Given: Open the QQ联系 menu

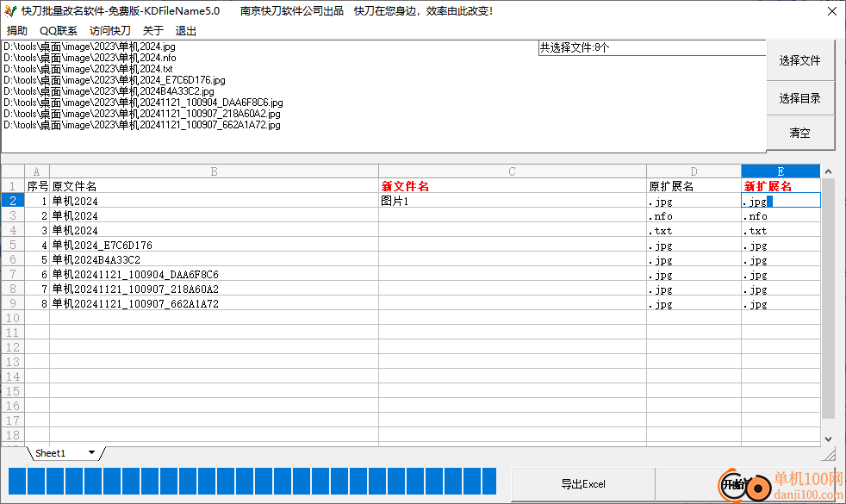Looking at the screenshot, I should [59, 31].
